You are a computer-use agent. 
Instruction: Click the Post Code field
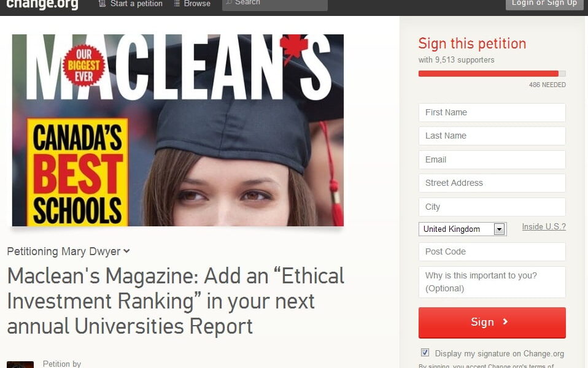[492, 251]
